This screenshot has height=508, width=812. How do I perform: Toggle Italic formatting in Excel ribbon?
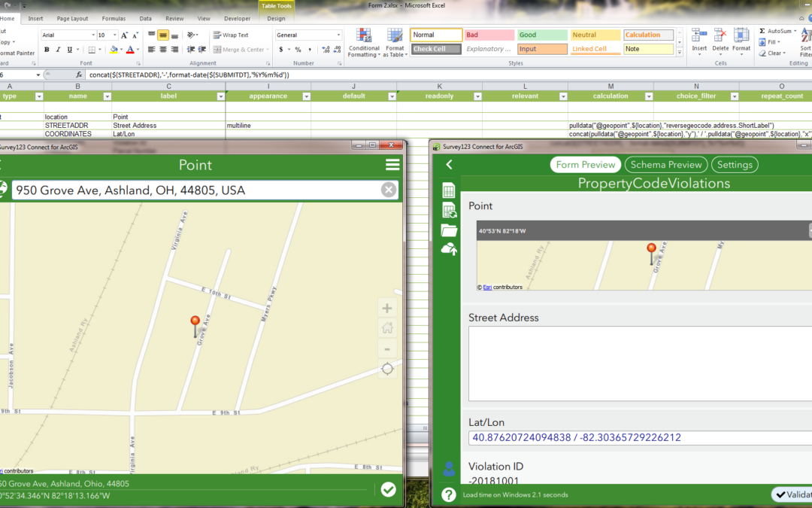point(58,50)
